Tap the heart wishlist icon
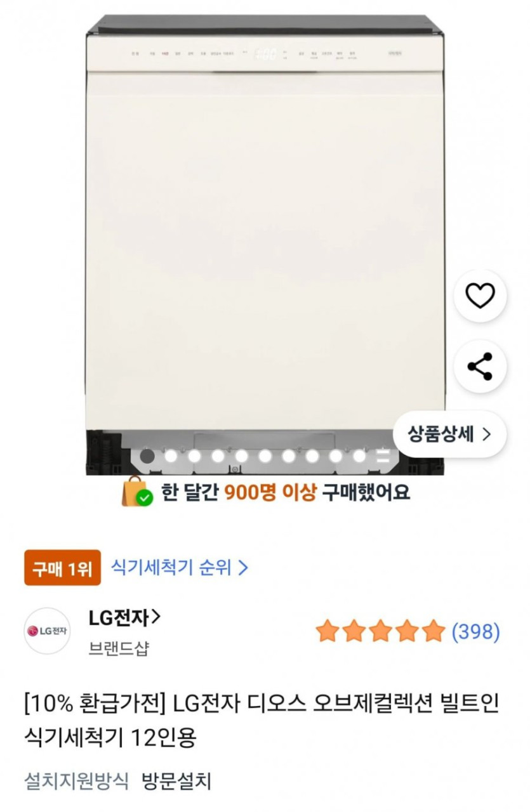 coord(480,296)
